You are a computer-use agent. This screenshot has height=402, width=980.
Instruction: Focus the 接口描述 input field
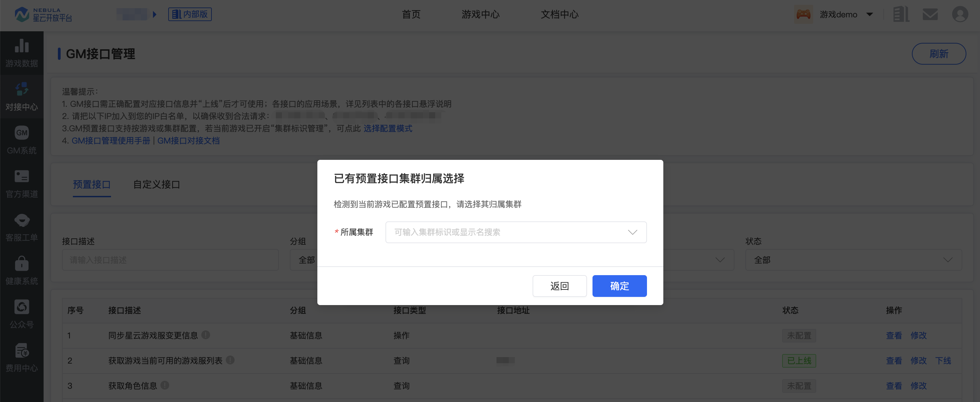tap(170, 260)
